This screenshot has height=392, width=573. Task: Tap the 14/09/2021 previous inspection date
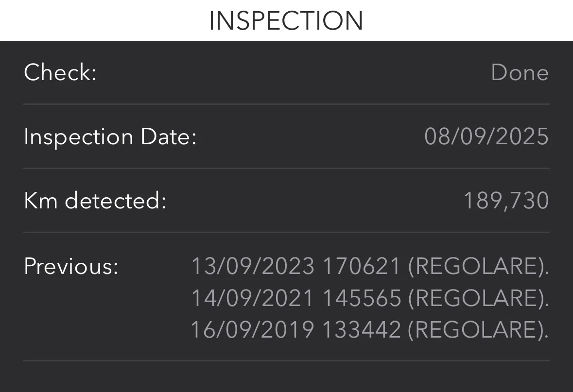click(x=253, y=298)
